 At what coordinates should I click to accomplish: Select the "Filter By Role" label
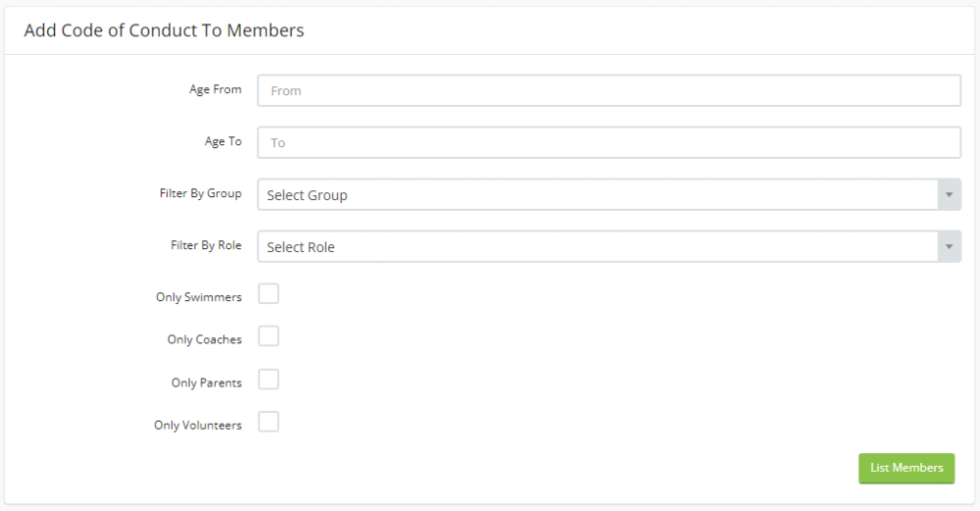coord(206,245)
